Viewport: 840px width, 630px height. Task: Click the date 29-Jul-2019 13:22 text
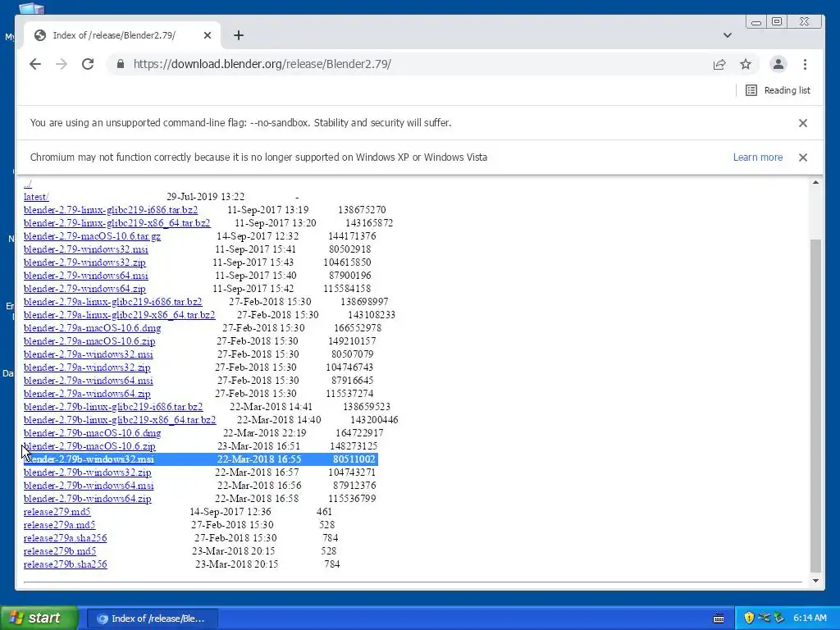pos(205,197)
